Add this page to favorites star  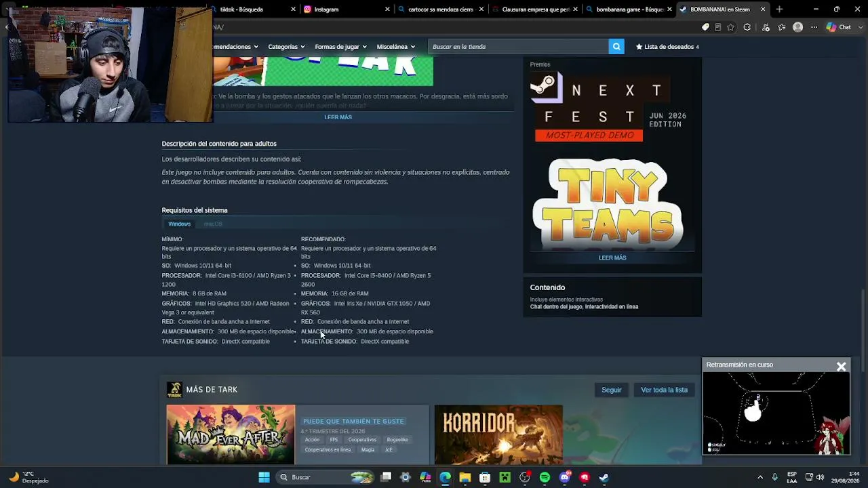730,27
